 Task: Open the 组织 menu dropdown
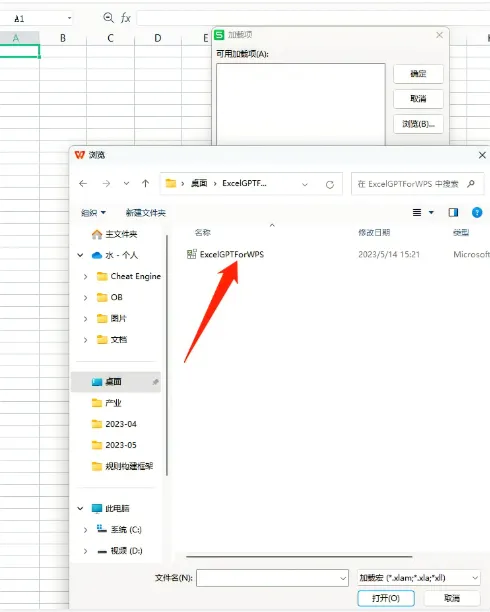click(x=93, y=213)
